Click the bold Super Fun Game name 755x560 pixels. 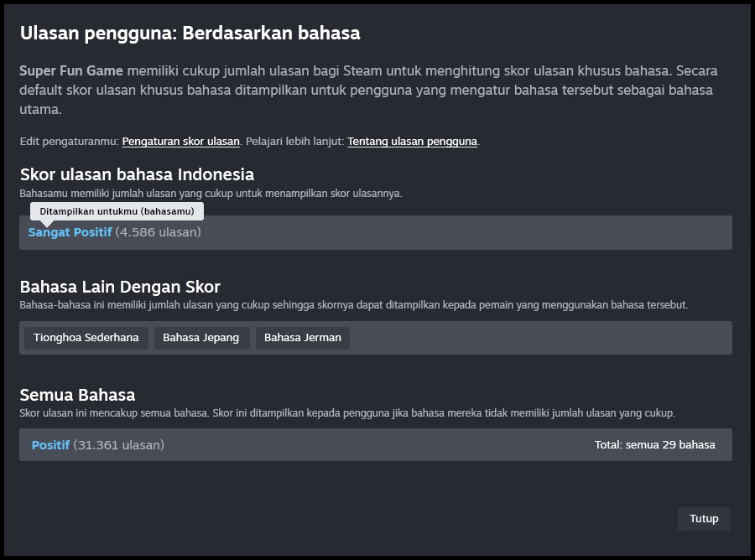(71, 70)
